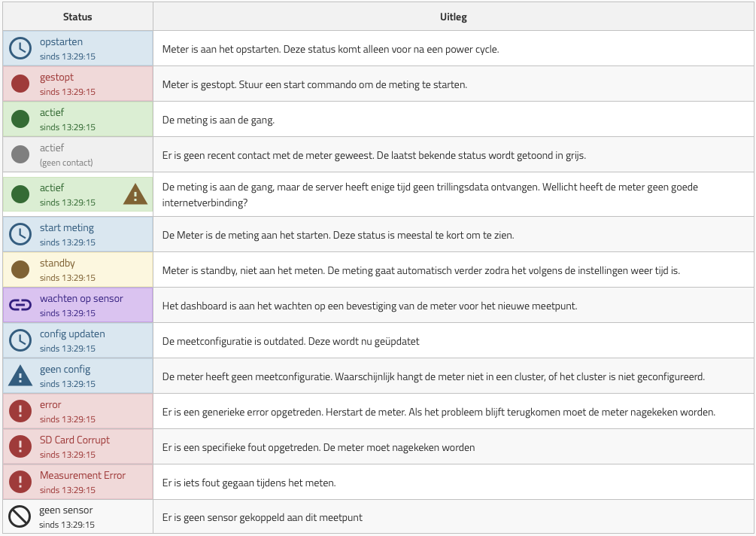This screenshot has height=536, width=756.
Task: Click the link chain icon for 'wachten op sensor'
Action: click(x=20, y=305)
